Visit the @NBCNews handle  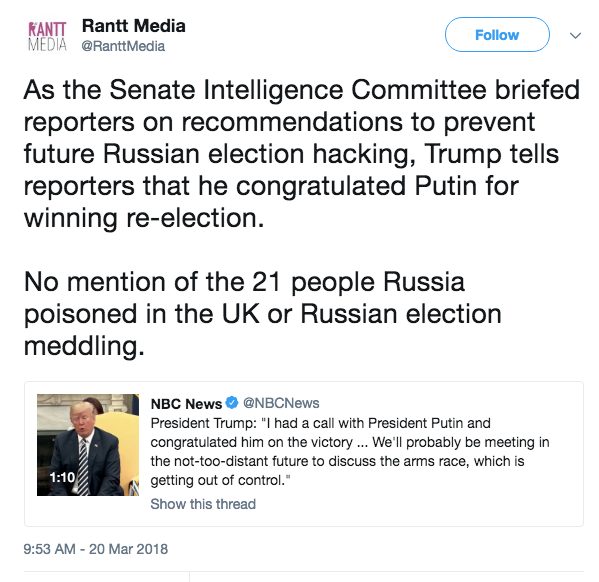click(281, 403)
